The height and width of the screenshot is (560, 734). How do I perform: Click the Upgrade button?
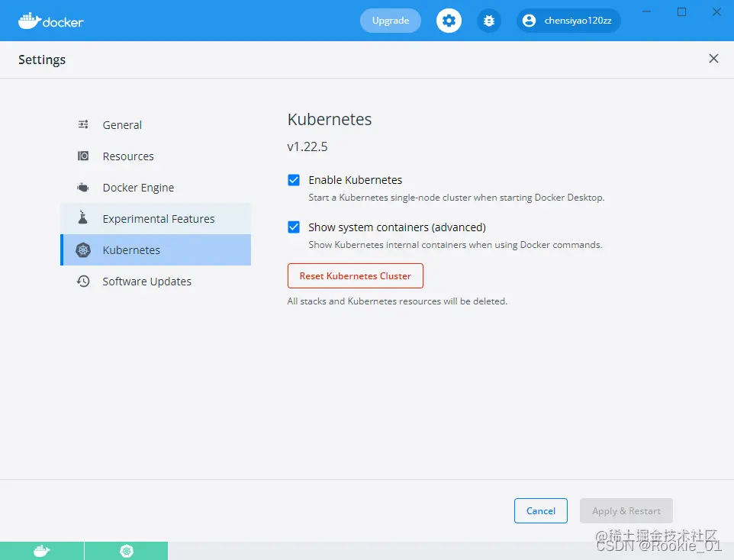[391, 21]
